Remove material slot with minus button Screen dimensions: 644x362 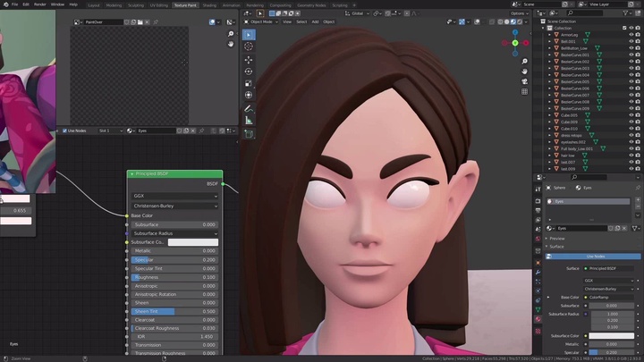tap(638, 206)
